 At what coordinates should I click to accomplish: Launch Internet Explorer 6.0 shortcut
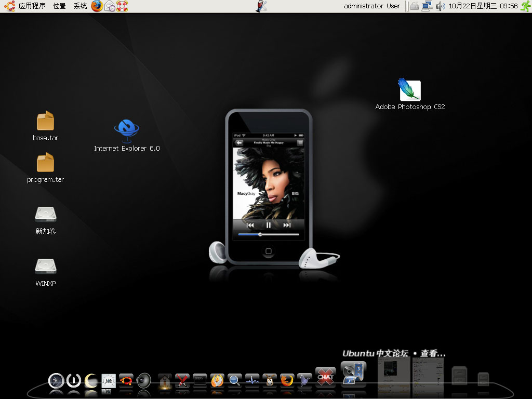tap(127, 136)
